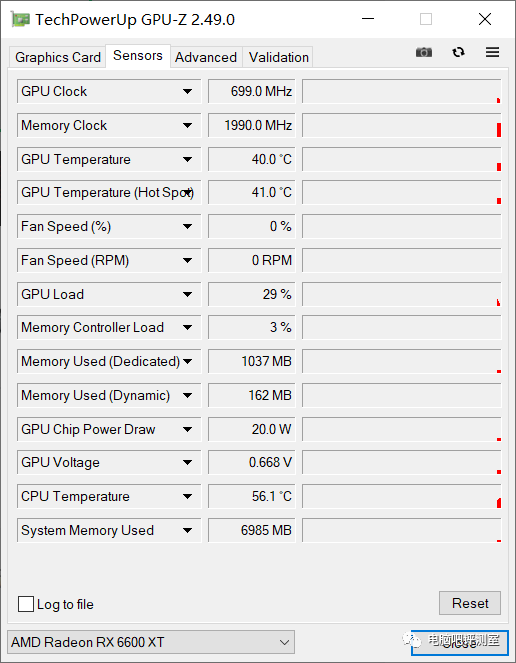Click the Memory Clock history graph
This screenshot has height=663, width=516.
tap(401, 125)
